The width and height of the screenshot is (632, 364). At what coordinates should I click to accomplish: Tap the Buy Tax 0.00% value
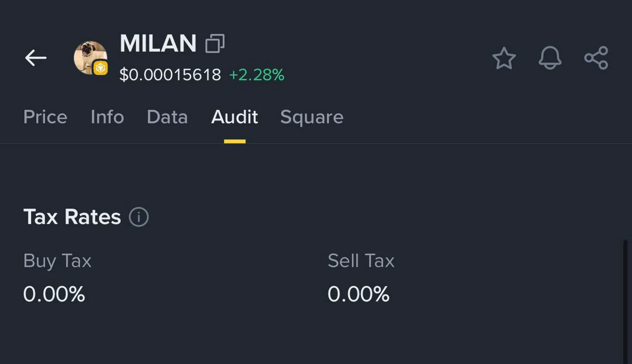pos(54,294)
